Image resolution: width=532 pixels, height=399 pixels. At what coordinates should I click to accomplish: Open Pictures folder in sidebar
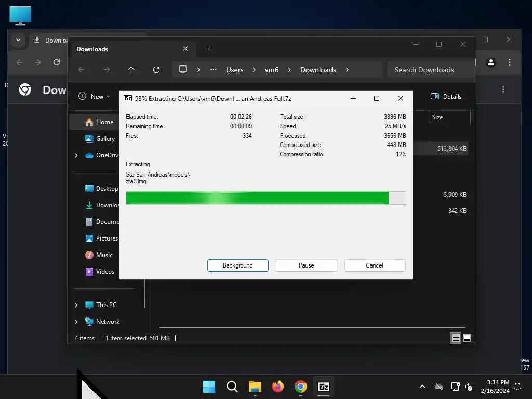coord(101,238)
